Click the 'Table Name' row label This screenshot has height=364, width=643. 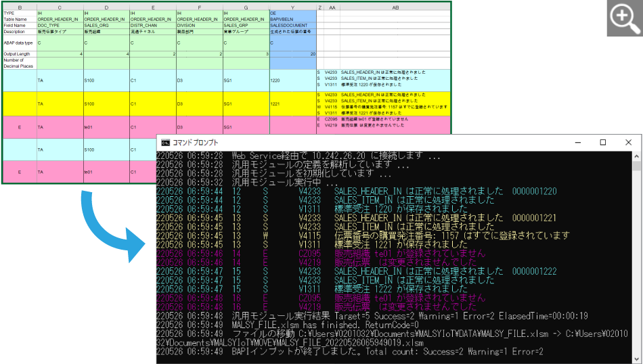[x=15, y=19]
